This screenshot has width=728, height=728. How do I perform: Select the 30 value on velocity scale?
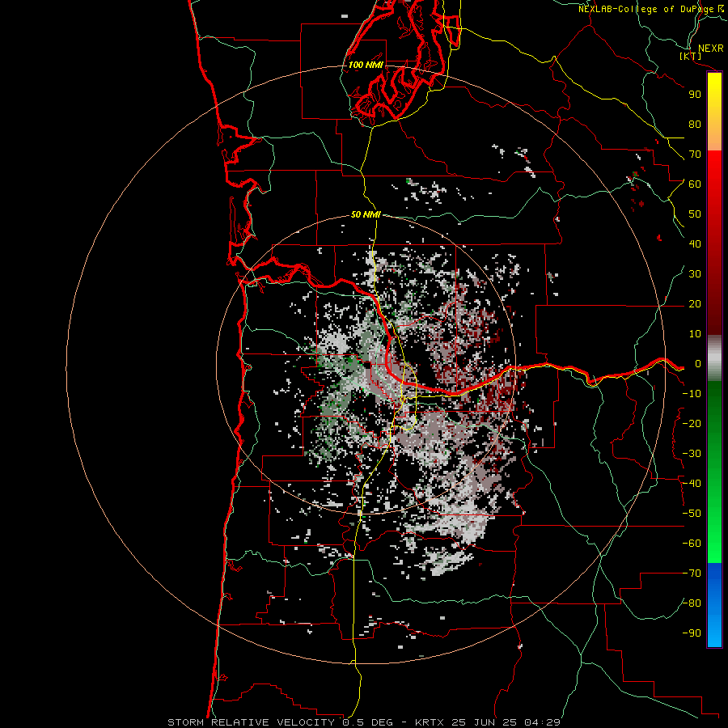point(695,274)
